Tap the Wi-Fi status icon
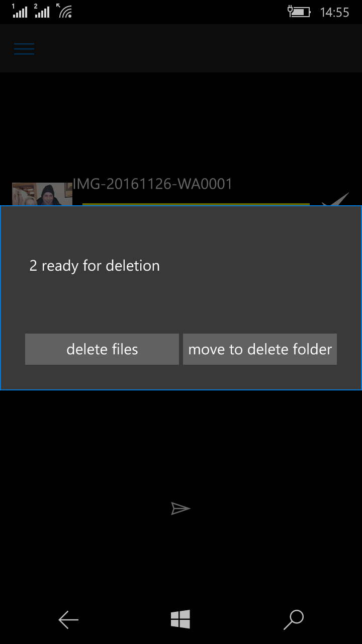 [65, 11]
